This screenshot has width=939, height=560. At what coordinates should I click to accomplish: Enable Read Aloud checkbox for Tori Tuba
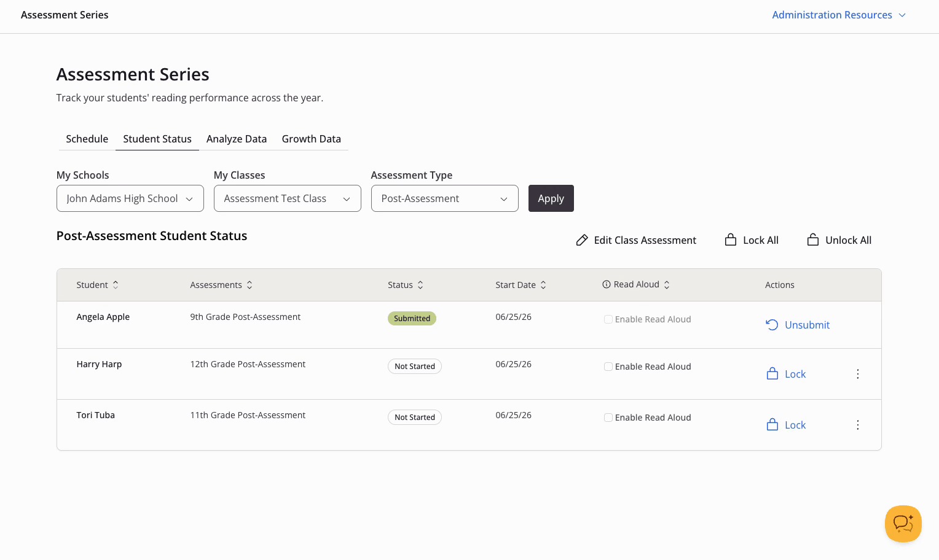pyautogui.click(x=608, y=418)
